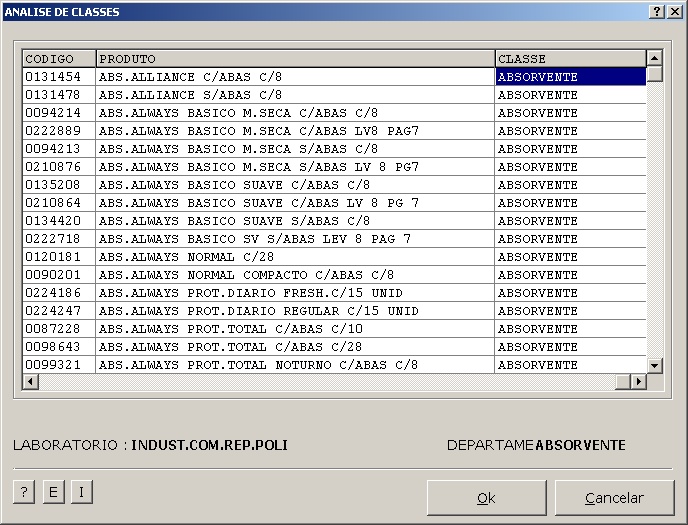Click the vertical scrollbar down arrow
Screen dimensions: 688x525
[654, 365]
